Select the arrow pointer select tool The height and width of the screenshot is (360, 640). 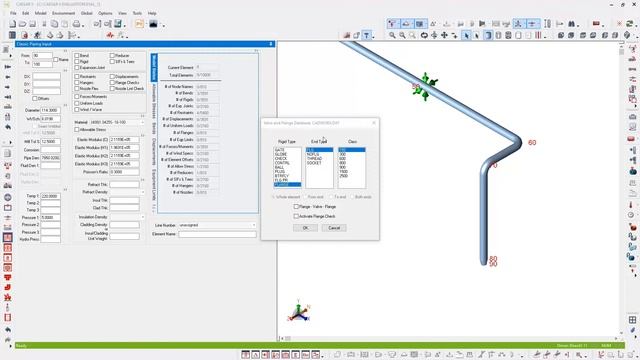point(466,36)
